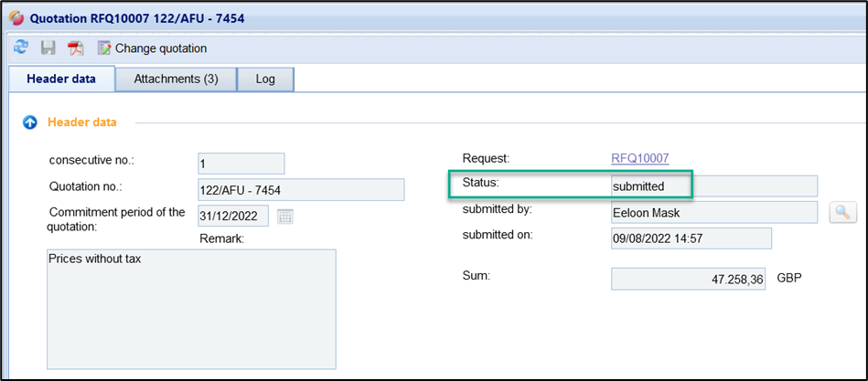Open the RFQ10007 request link
The height and width of the screenshot is (381, 868).
[x=639, y=158]
